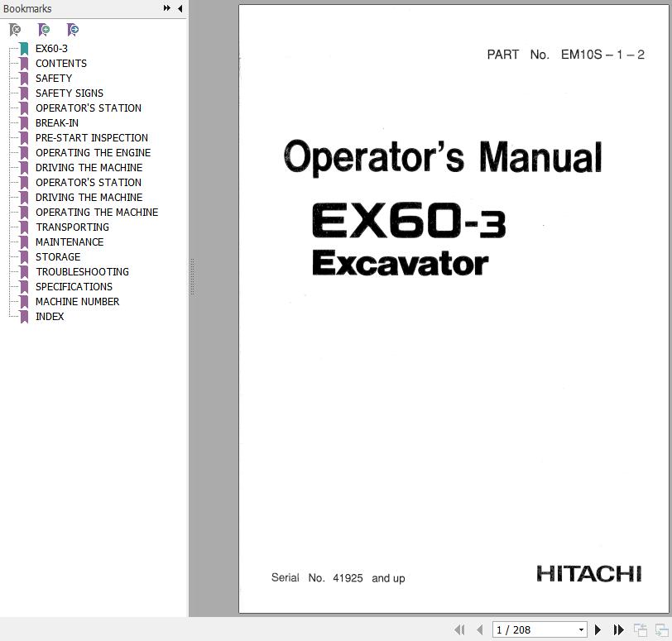
Task: Click bookmark icon next to MACHINE NUMBER
Action: pyautogui.click(x=25, y=302)
